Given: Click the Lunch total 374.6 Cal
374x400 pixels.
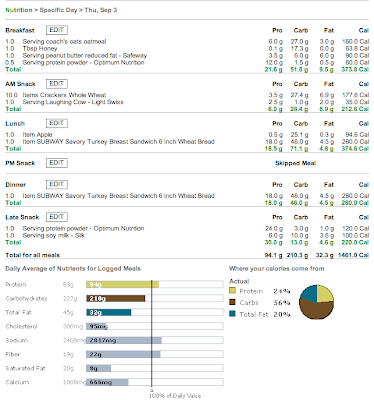Looking at the screenshot, I should 355,149.
